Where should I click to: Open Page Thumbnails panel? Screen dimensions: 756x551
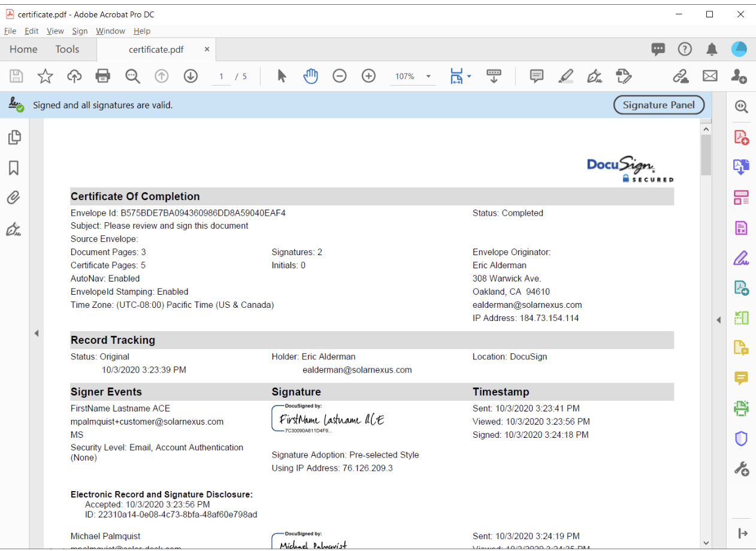click(14, 138)
